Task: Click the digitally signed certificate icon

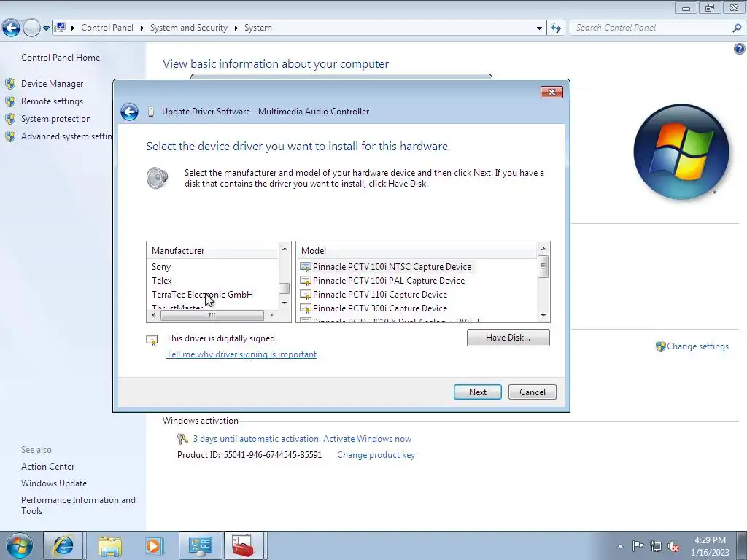Action: tap(152, 340)
